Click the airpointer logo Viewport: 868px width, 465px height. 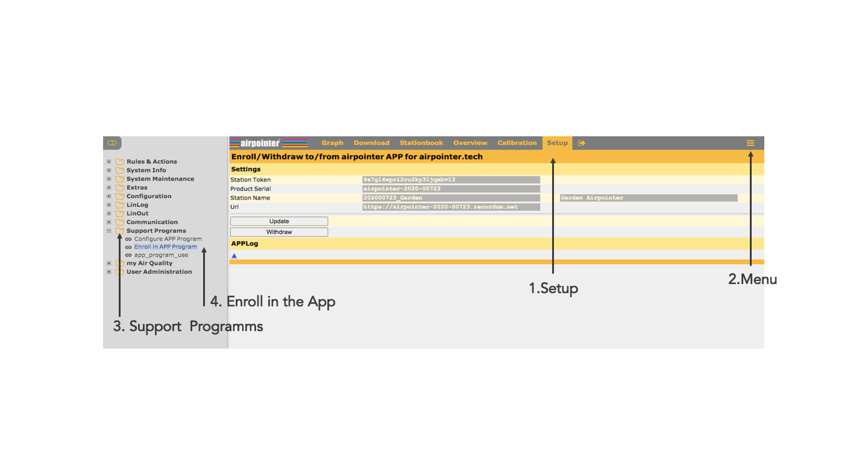click(269, 143)
